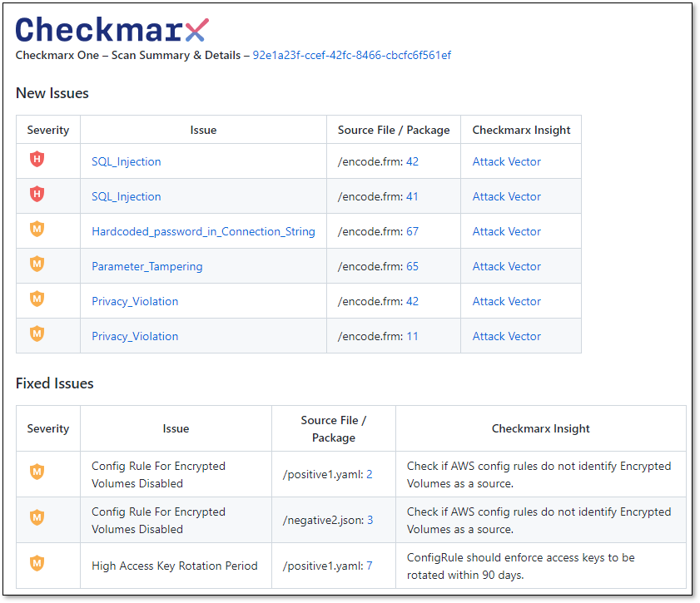
Task: Open line 7 link of /positive1.yaml
Action: point(370,566)
